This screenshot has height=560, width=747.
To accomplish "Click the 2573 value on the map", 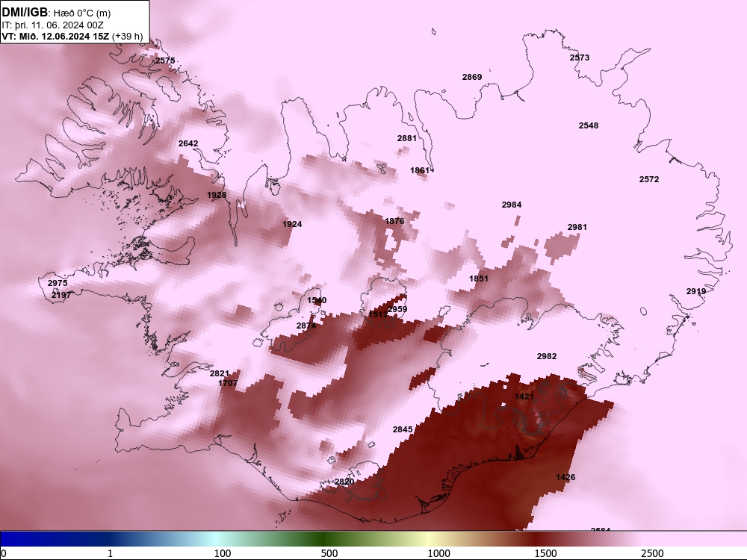I will tap(580, 57).
